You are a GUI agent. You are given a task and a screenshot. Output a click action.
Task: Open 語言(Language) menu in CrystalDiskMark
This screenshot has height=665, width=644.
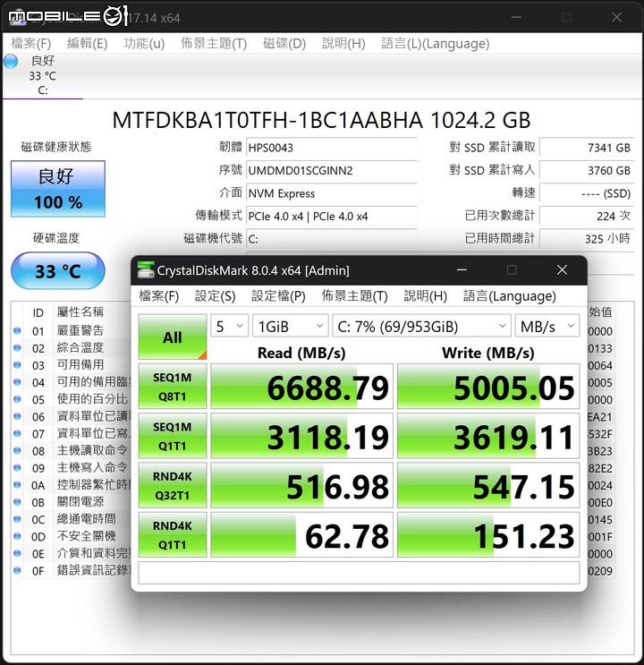point(509,295)
